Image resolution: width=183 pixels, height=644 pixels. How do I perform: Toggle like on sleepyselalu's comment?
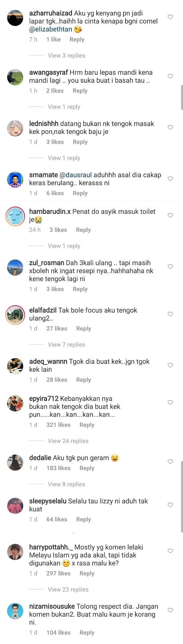pos(170,505)
